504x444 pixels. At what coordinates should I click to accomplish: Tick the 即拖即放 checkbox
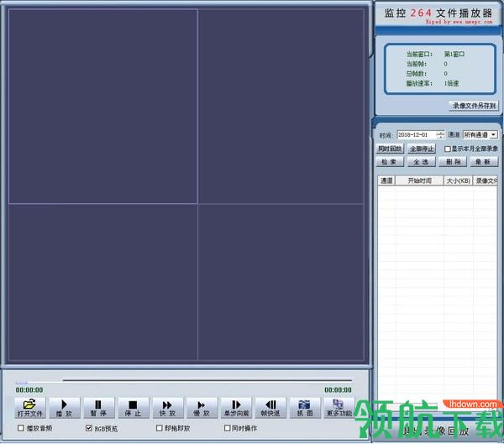point(159,428)
